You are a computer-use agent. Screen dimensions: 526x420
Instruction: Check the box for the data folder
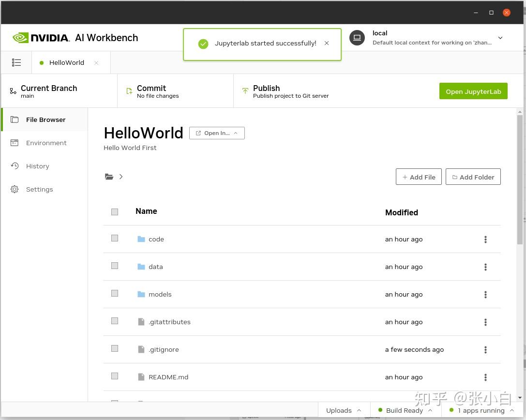[115, 266]
